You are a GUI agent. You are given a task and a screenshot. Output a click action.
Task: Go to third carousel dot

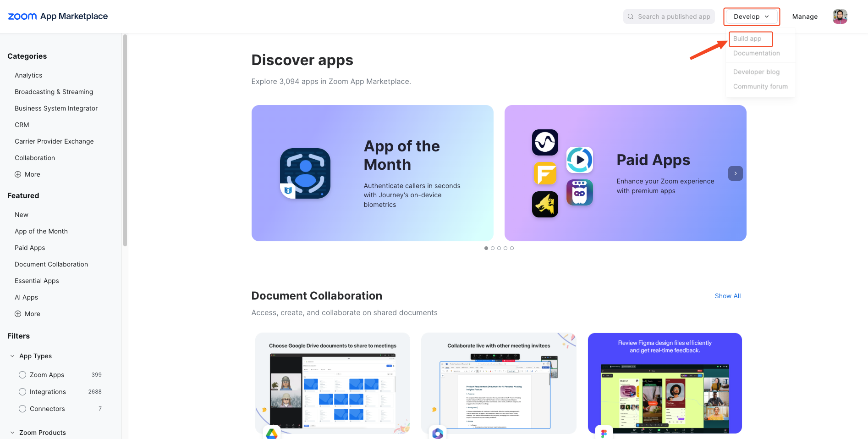point(499,248)
